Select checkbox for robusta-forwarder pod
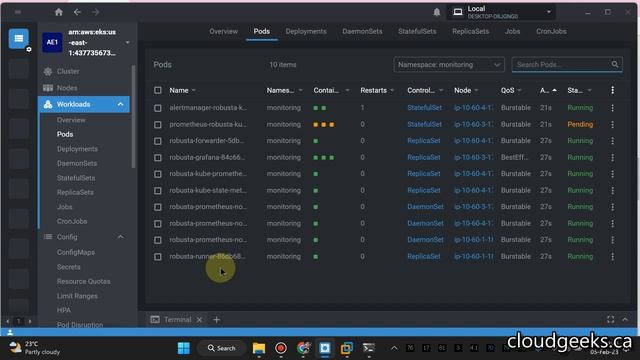The width and height of the screenshot is (640, 360). (158, 141)
